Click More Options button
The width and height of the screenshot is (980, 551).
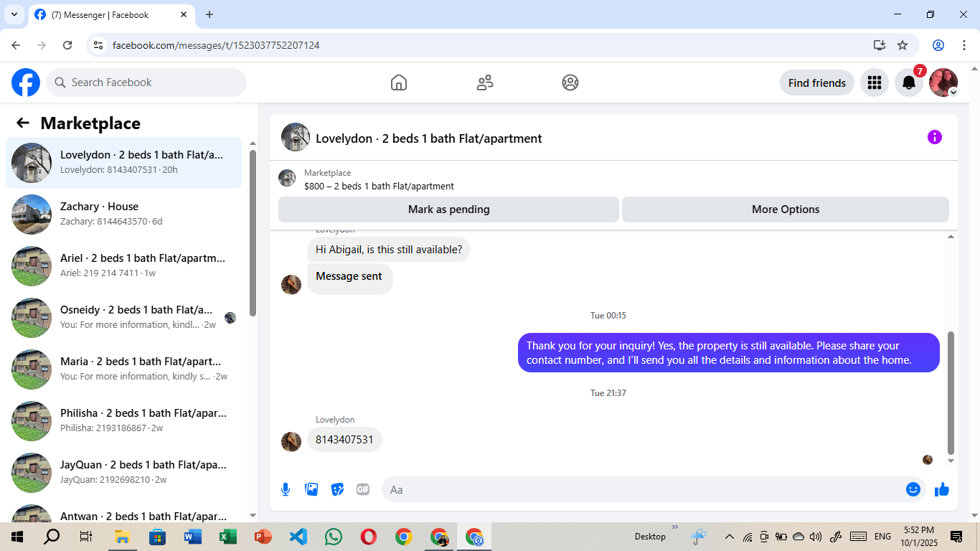point(786,209)
